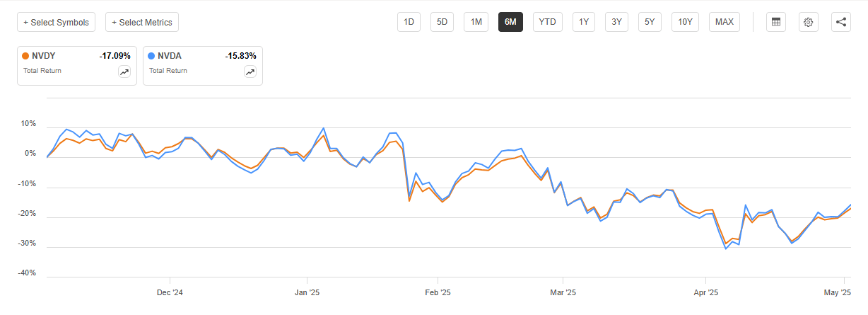The width and height of the screenshot is (868, 315).
Task: Click the orange NVDY color dot
Action: [x=26, y=55]
